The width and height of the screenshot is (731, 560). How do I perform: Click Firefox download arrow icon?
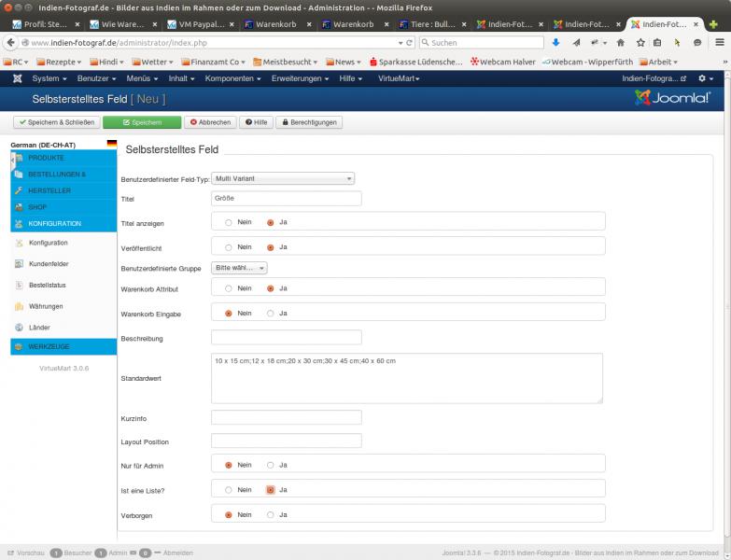555,43
